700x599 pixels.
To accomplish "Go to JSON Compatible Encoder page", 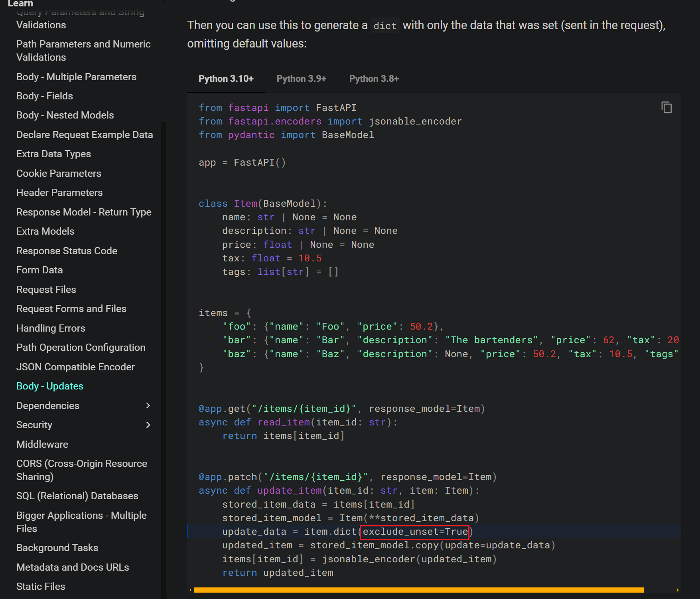I will click(75, 367).
